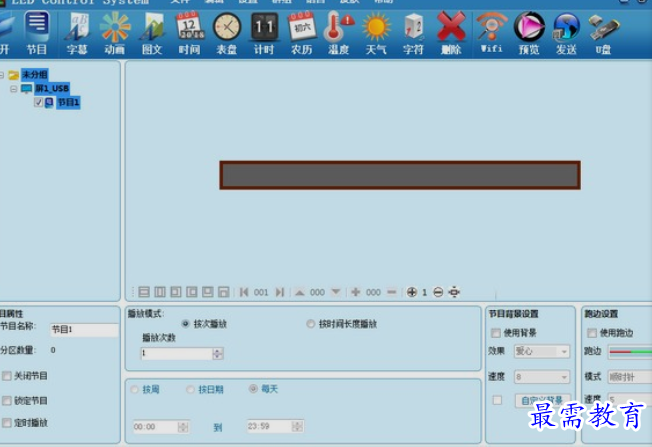The height and width of the screenshot is (447, 652).
Task: Open the 模式 border mode dropdown
Action: click(x=630, y=377)
